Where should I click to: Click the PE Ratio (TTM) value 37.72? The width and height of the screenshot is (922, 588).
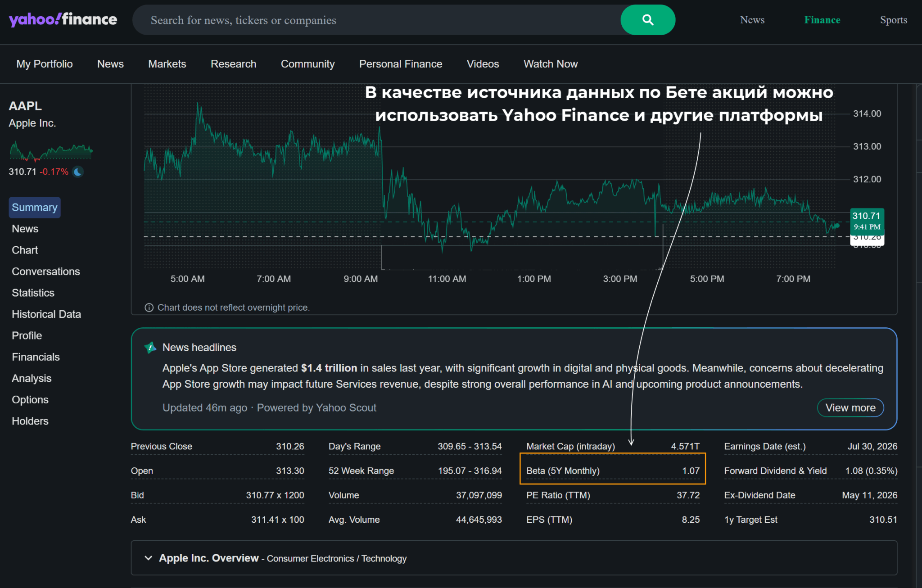(x=688, y=495)
